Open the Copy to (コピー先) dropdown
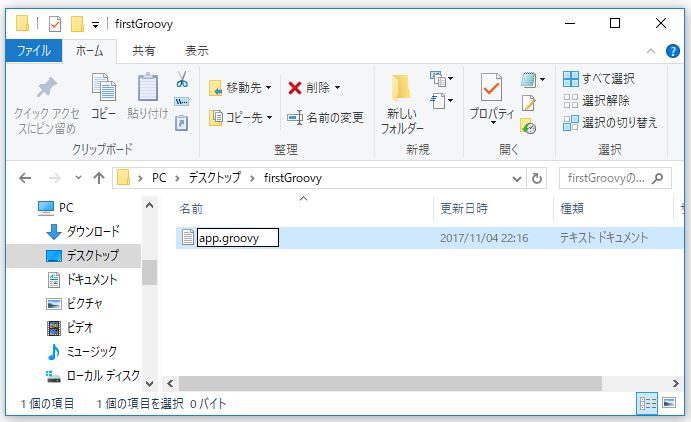The image size is (691, 422). 241,117
